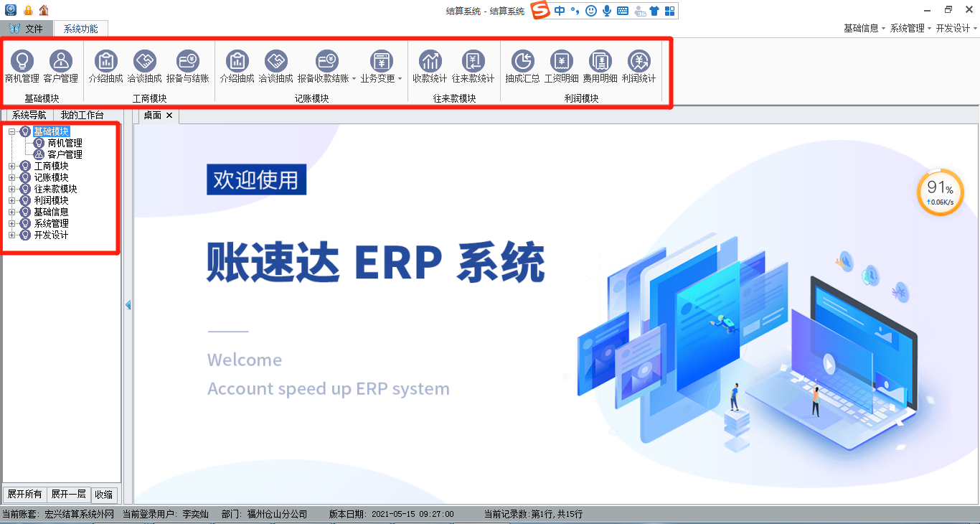Screen dimensions: 980x524
Task: Open the 往来款统计 ribbon icon
Action: pos(473,67)
